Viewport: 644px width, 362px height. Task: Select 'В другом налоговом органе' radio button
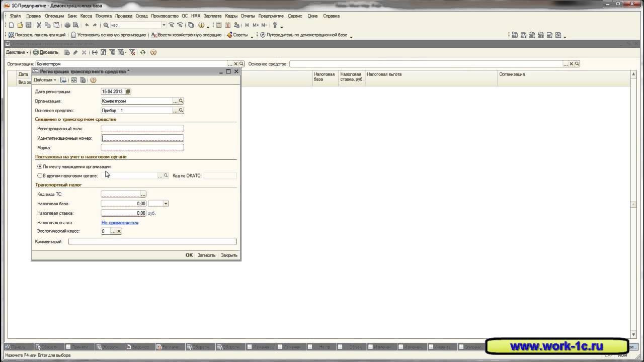[40, 175]
